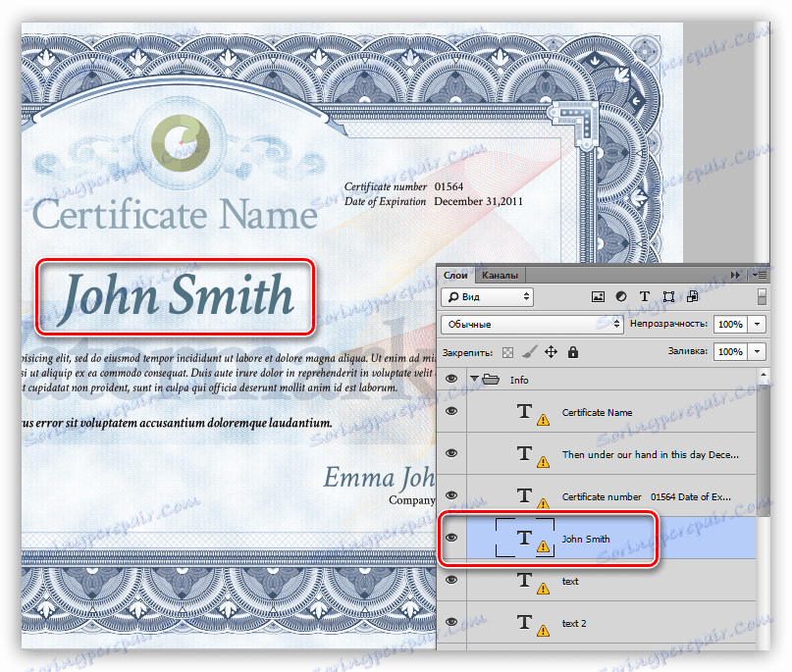Select the John Smith layer name
This screenshot has height=672, width=792.
[x=586, y=540]
